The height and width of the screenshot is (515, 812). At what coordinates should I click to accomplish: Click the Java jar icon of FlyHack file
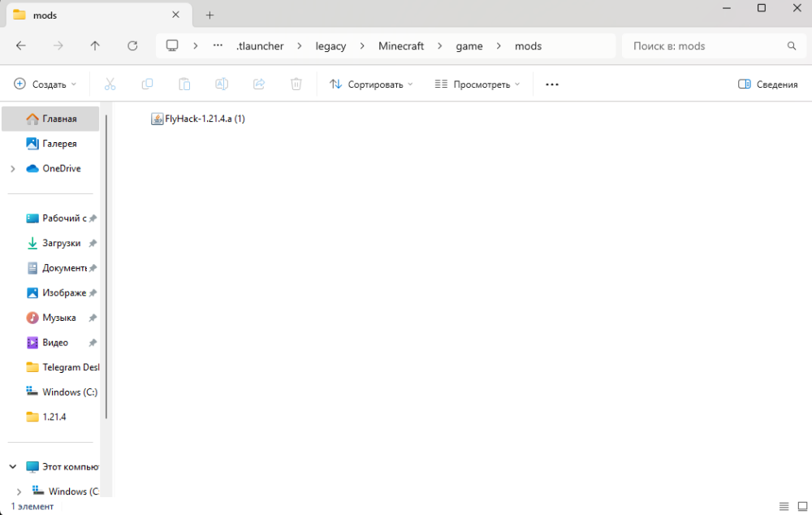157,119
